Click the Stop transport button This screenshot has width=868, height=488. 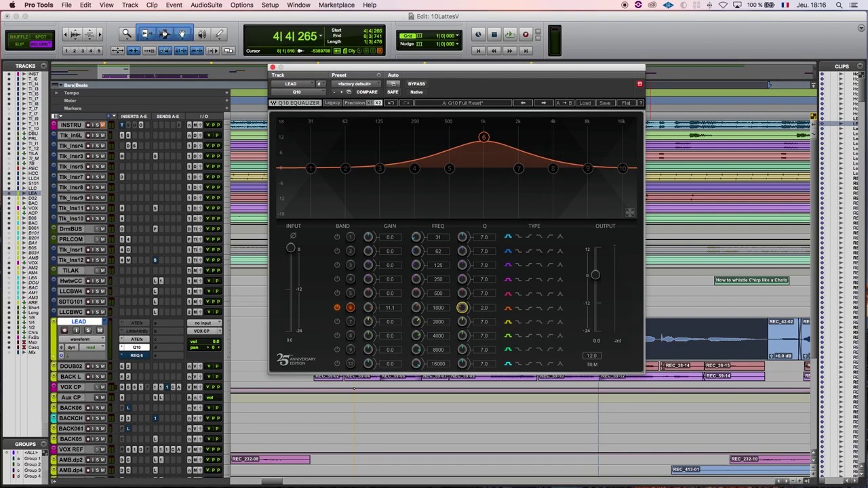[x=494, y=35]
